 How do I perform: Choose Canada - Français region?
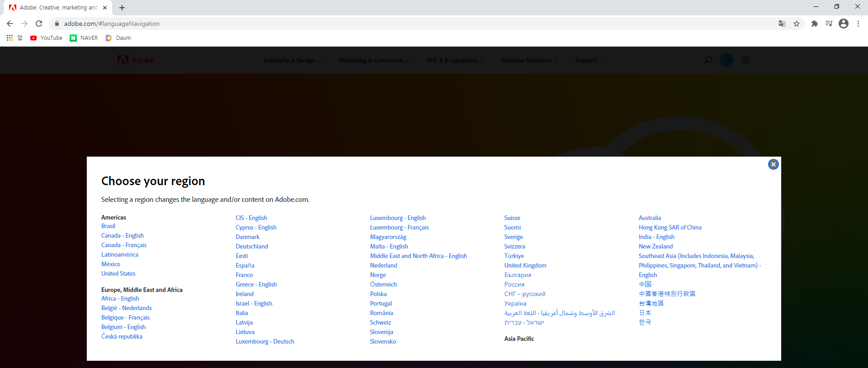pos(124,245)
